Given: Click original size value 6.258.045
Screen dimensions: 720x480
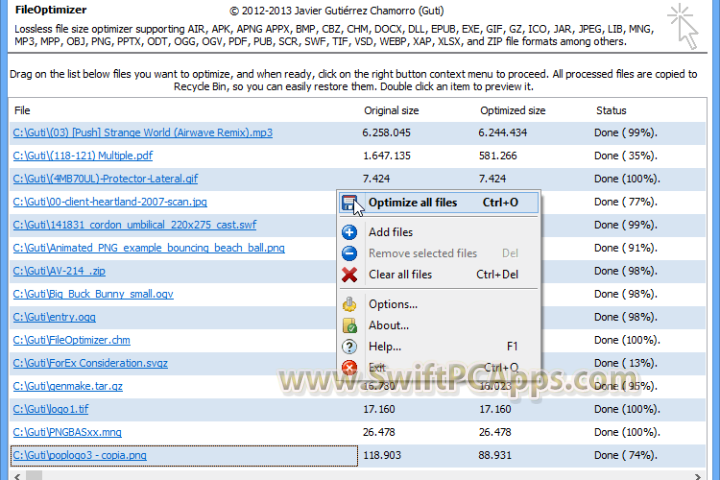Looking at the screenshot, I should (x=387, y=133).
